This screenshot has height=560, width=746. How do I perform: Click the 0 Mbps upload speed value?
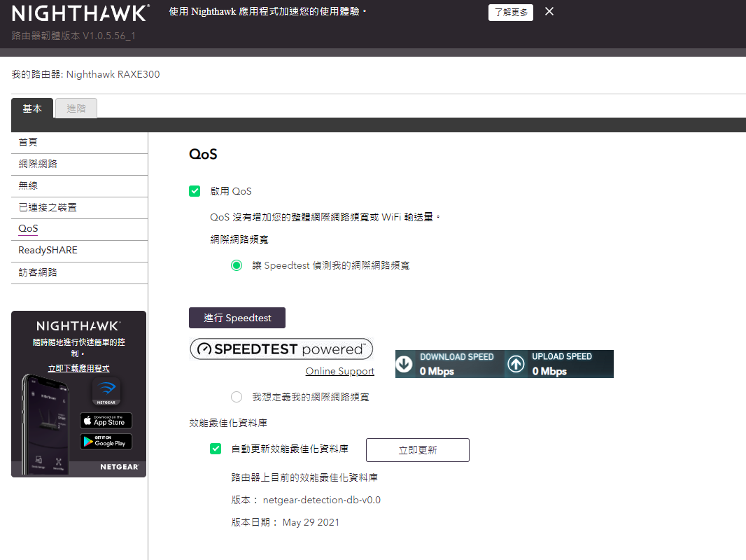[549, 371]
